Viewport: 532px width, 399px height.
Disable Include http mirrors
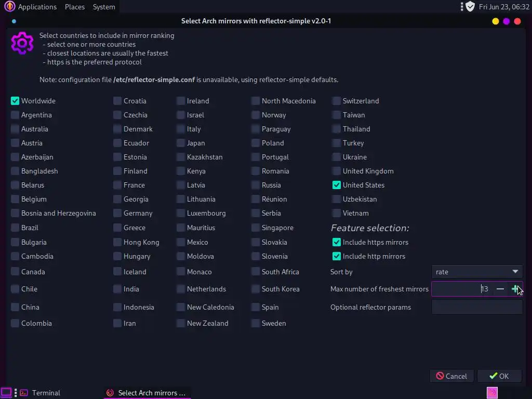tap(336, 256)
